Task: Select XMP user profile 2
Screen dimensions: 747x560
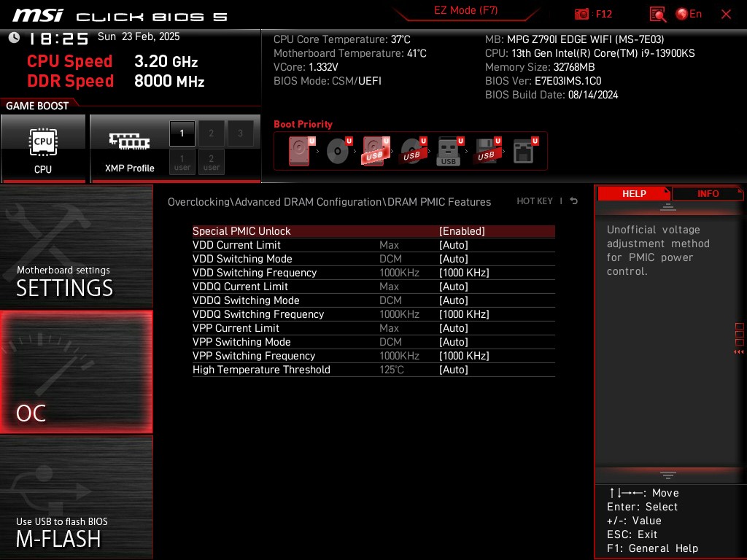Action: [211, 162]
